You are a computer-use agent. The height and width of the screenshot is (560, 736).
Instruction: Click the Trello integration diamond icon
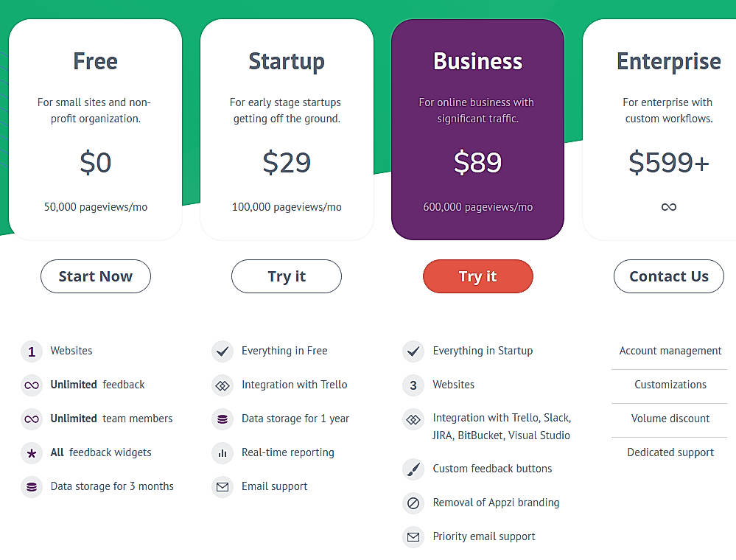[x=222, y=385]
